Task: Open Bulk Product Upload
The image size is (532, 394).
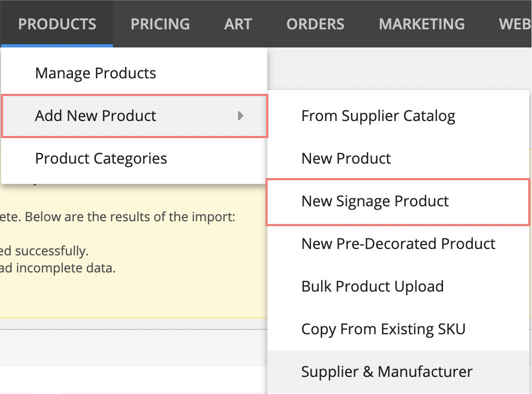Action: point(372,286)
